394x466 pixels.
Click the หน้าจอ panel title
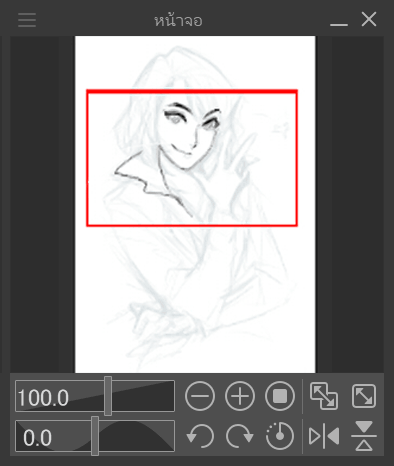point(178,20)
